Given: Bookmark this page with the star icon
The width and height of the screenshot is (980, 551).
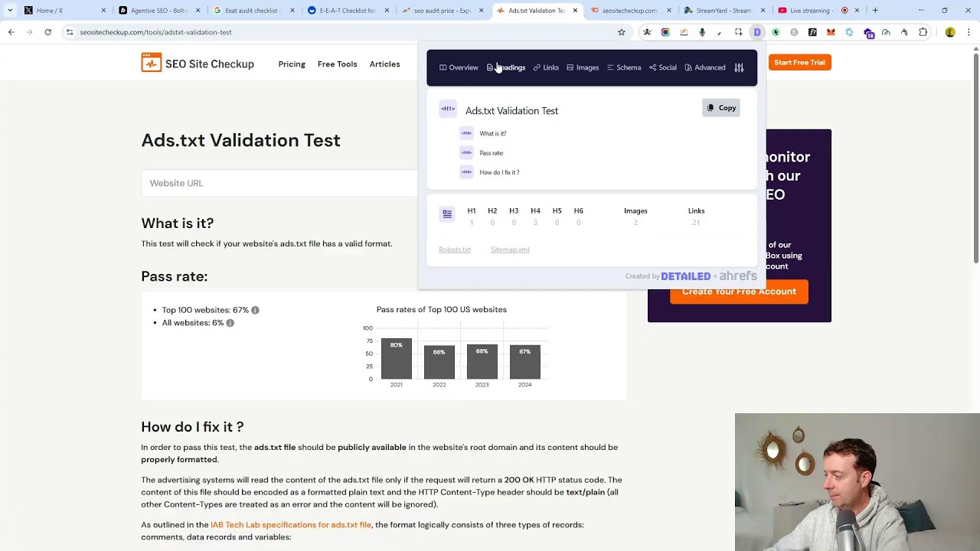Looking at the screenshot, I should pyautogui.click(x=622, y=32).
